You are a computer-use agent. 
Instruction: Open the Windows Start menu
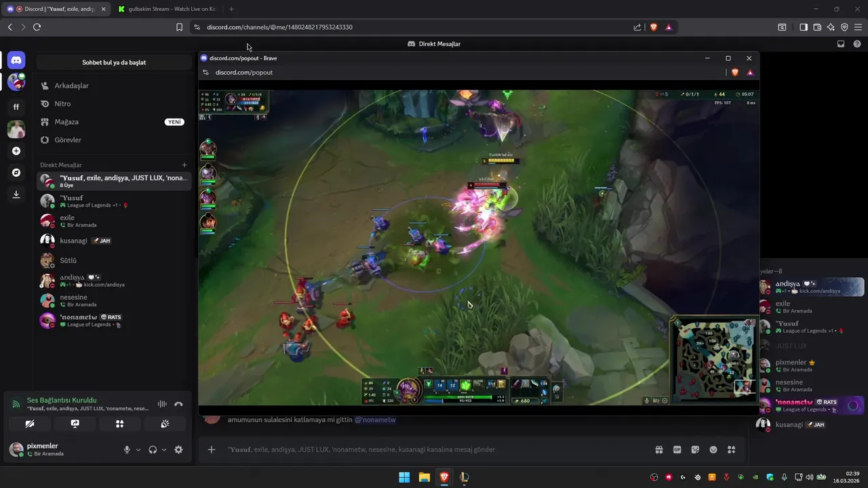[404, 477]
